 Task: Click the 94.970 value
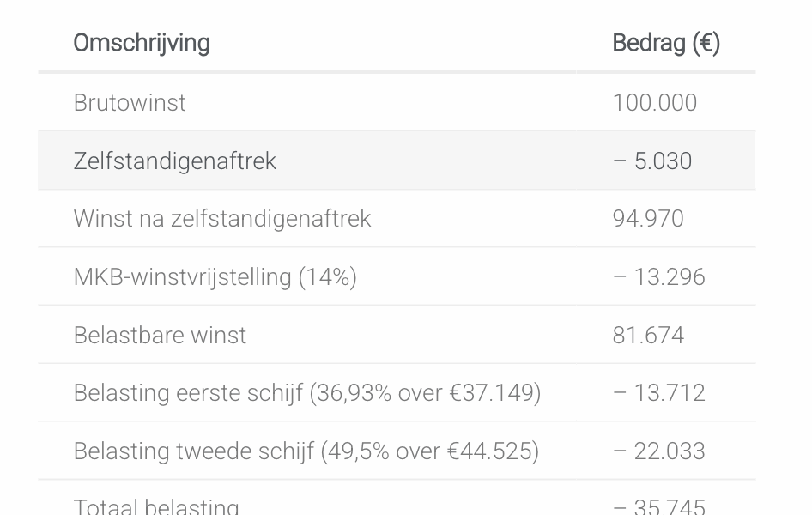[x=648, y=218]
